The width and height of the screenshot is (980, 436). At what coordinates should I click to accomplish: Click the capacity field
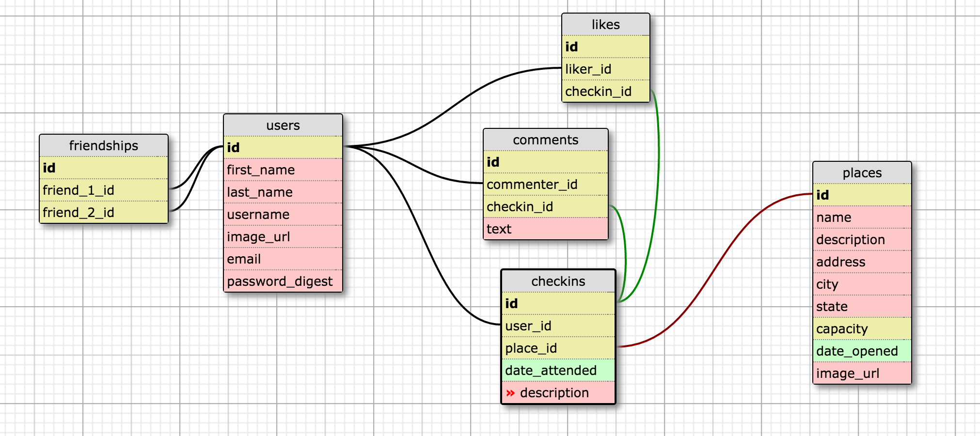862,329
